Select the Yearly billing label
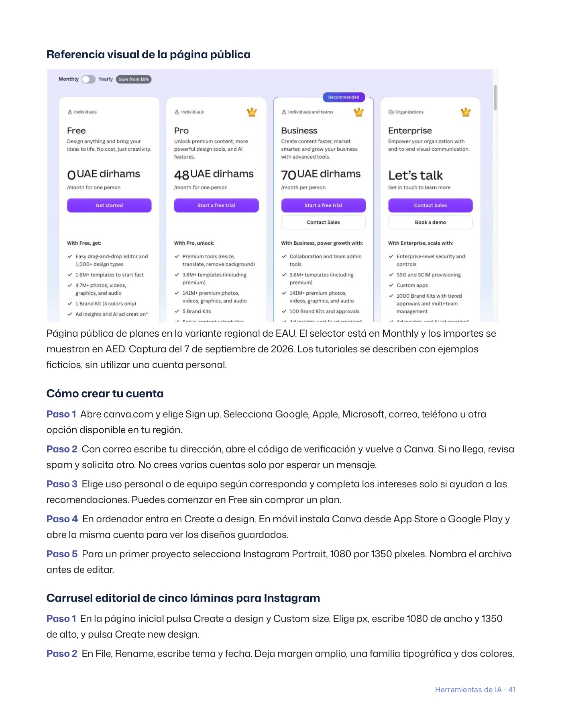 point(106,79)
